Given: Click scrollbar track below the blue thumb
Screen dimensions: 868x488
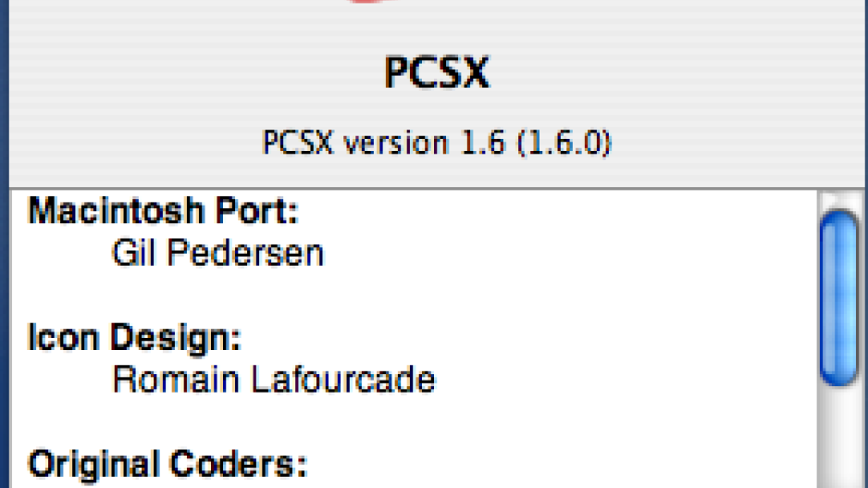Looking at the screenshot, I should pyautogui.click(x=839, y=438).
